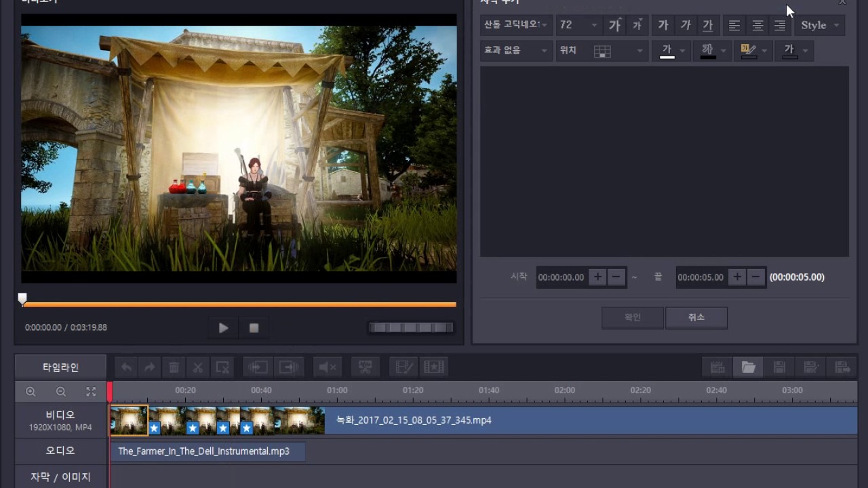The image size is (868, 488).
Task: Click the new project clapperboard icon
Action: point(717,367)
